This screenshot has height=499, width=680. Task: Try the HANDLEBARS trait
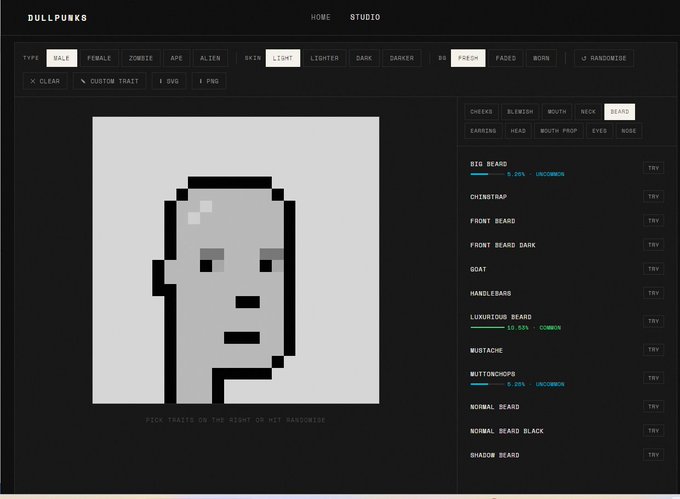click(x=653, y=294)
